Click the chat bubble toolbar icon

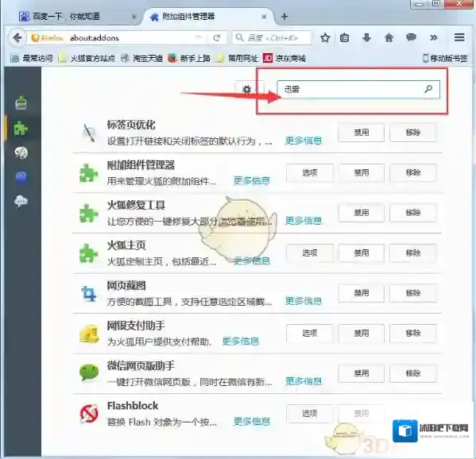(x=411, y=37)
